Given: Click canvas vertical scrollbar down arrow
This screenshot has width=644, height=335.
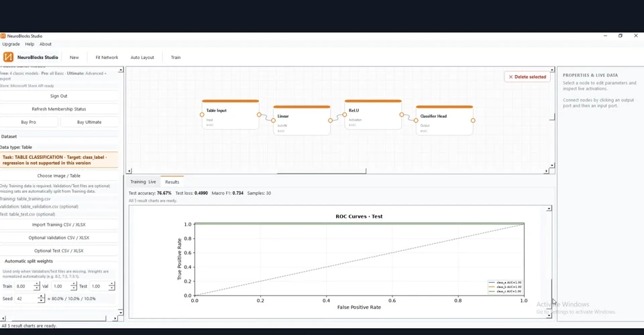Looking at the screenshot, I should coord(552,165).
